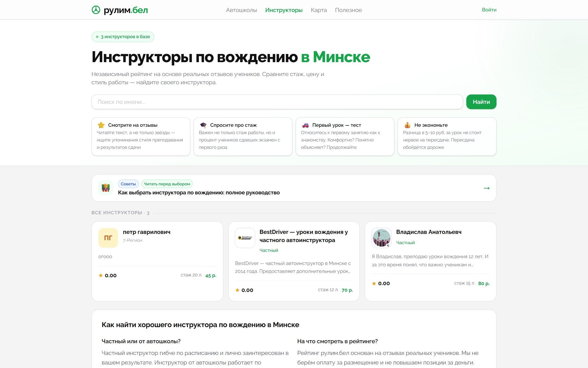
Task: Click the '45 р.' price
Action: 211,276
